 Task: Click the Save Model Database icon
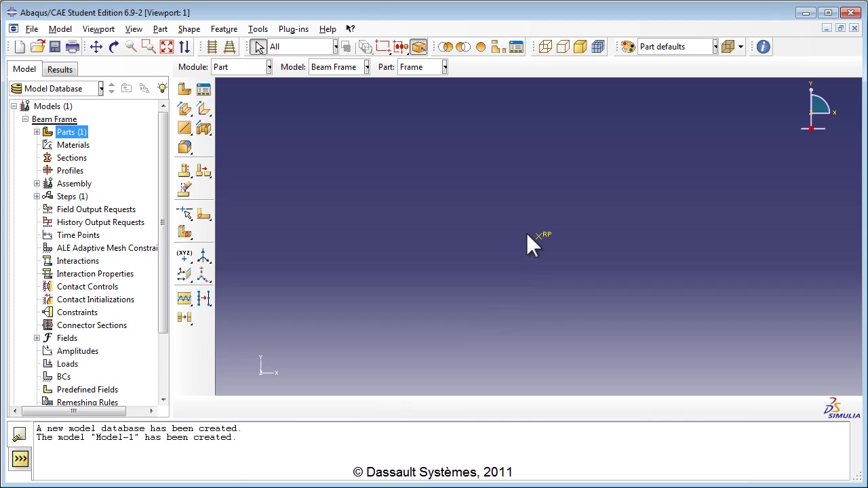pos(55,47)
